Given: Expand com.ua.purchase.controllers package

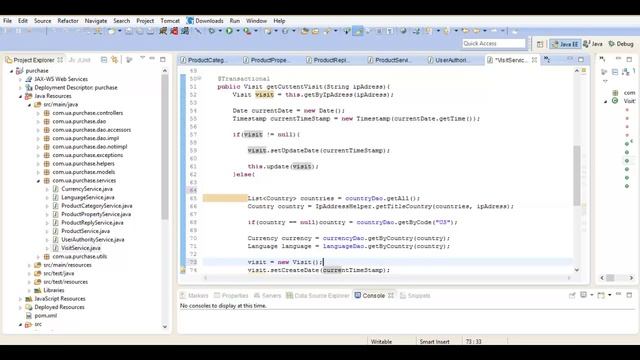Looking at the screenshot, I should pyautogui.click(x=38, y=113).
